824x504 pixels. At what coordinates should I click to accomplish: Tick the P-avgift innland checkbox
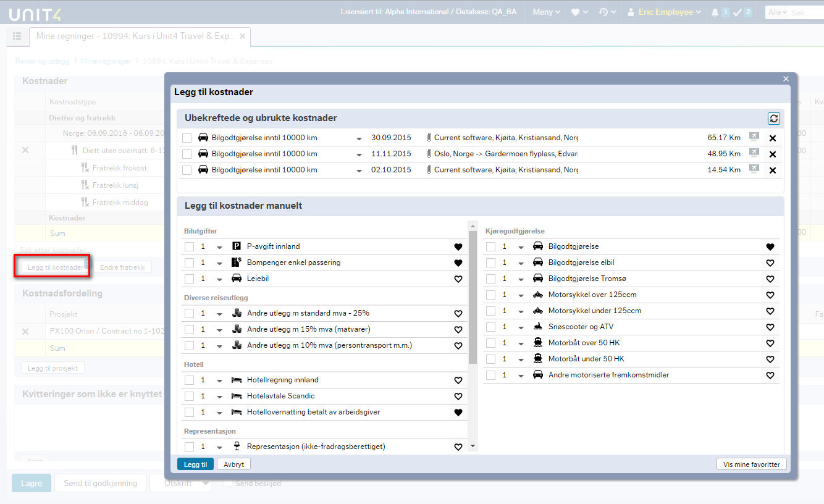(x=189, y=246)
